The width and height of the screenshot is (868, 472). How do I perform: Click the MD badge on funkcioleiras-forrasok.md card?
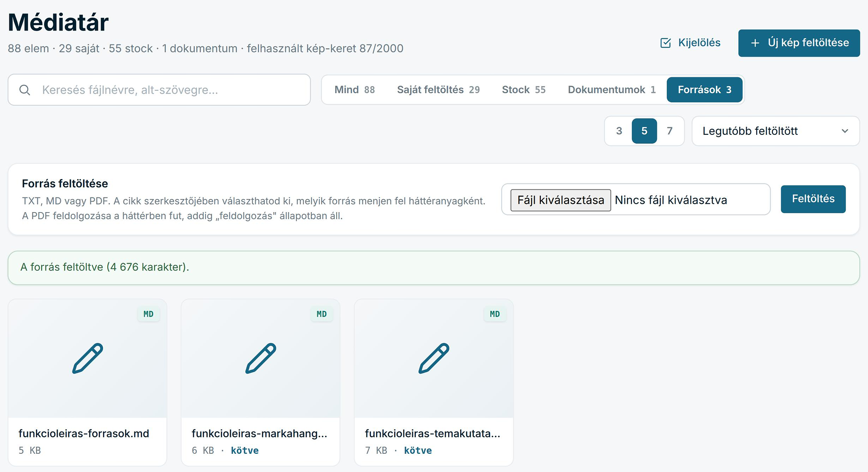148,314
